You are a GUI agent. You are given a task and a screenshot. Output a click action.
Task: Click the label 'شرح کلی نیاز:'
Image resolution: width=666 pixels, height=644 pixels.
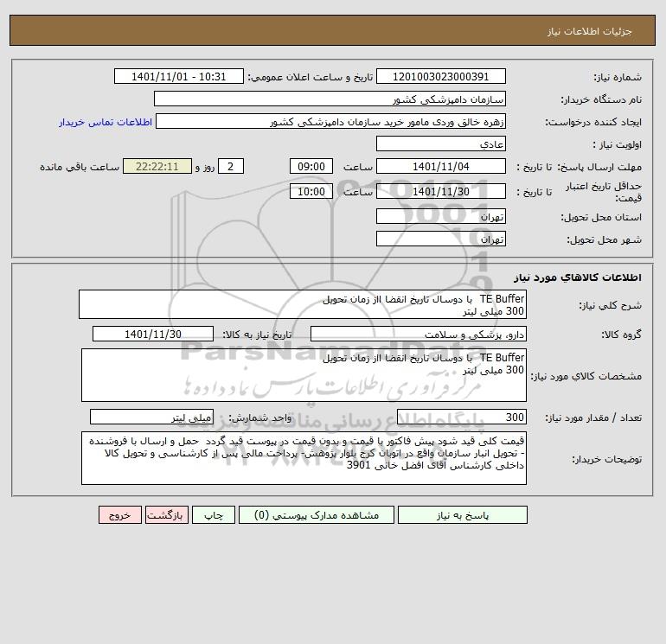[x=611, y=305]
